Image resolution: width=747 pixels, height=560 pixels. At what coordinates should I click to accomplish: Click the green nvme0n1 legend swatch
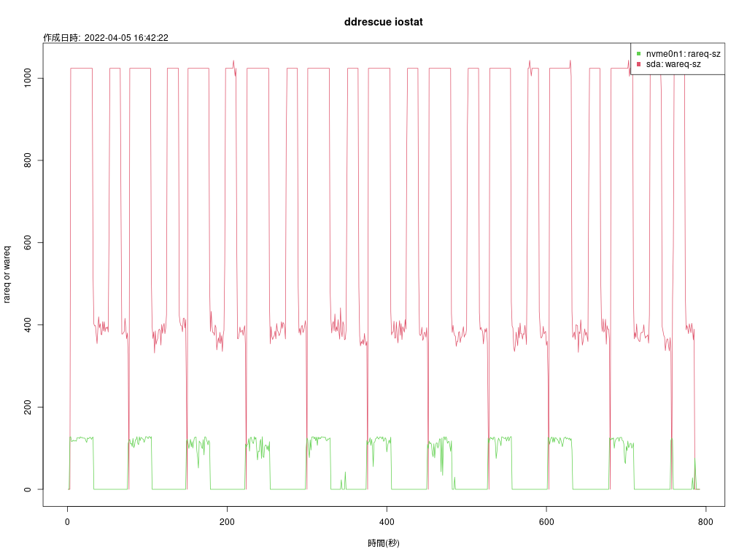pyautogui.click(x=639, y=54)
